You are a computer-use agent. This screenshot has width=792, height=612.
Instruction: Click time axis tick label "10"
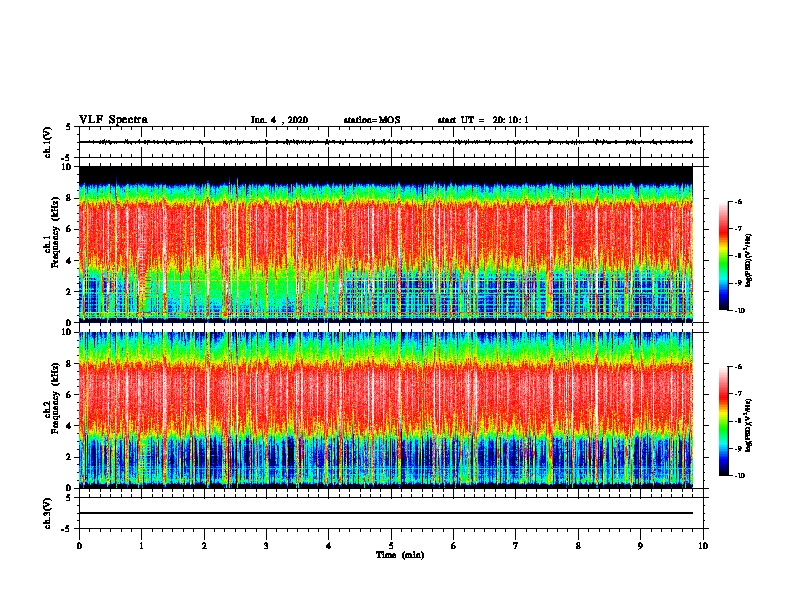pyautogui.click(x=703, y=546)
